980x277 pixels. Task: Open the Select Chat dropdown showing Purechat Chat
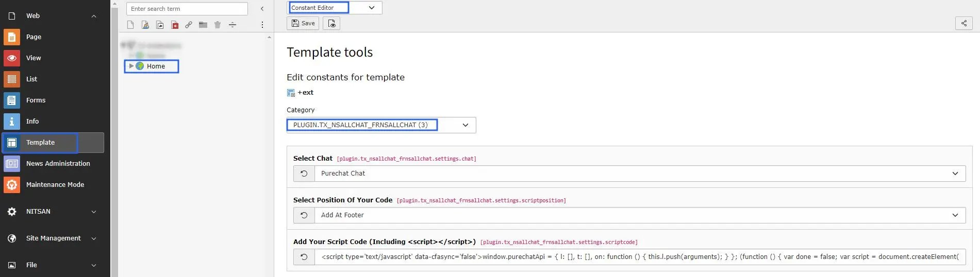pos(640,174)
